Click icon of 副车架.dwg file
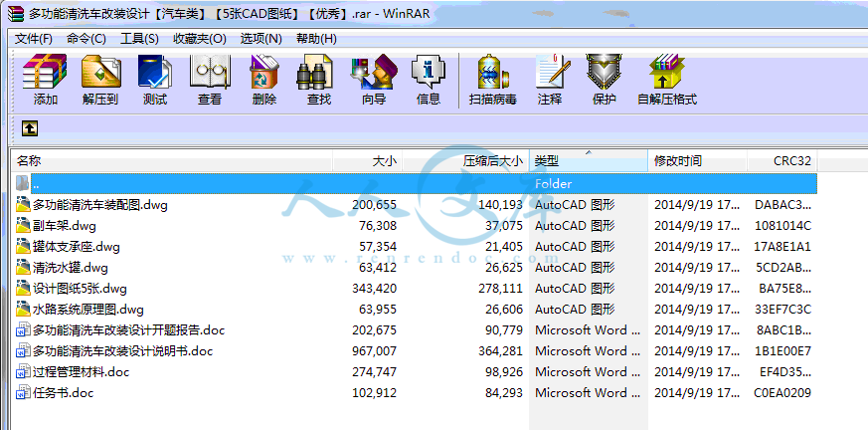868x430 pixels. pos(23,226)
